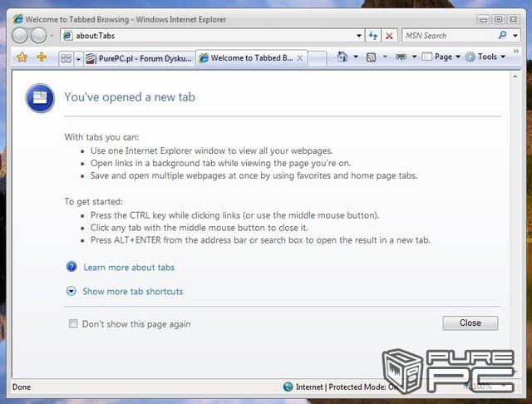532x404 pixels.
Task: Expand "Show more tab shortcuts"
Action: (x=132, y=291)
